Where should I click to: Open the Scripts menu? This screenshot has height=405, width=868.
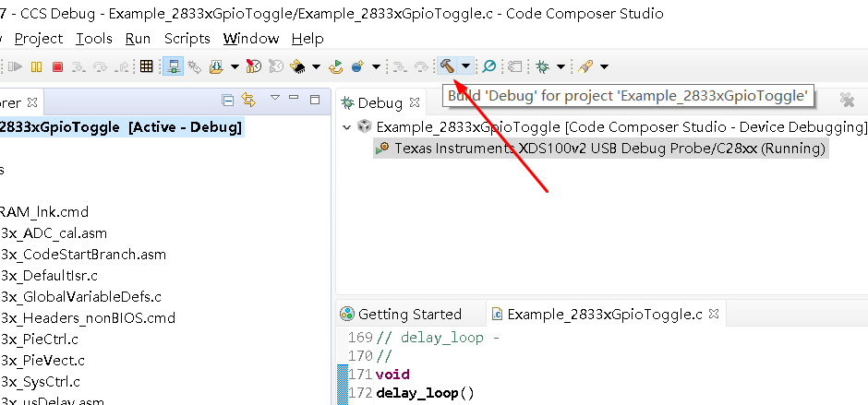pos(187,39)
